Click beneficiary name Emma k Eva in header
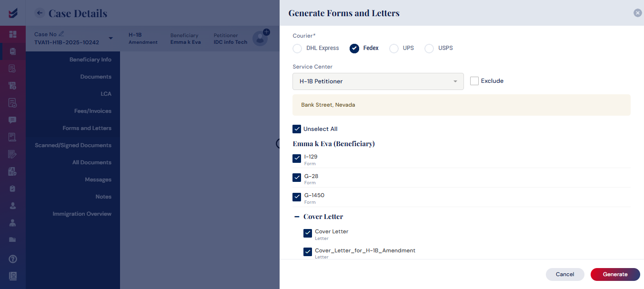Viewport: 644px width, 289px height. click(186, 42)
